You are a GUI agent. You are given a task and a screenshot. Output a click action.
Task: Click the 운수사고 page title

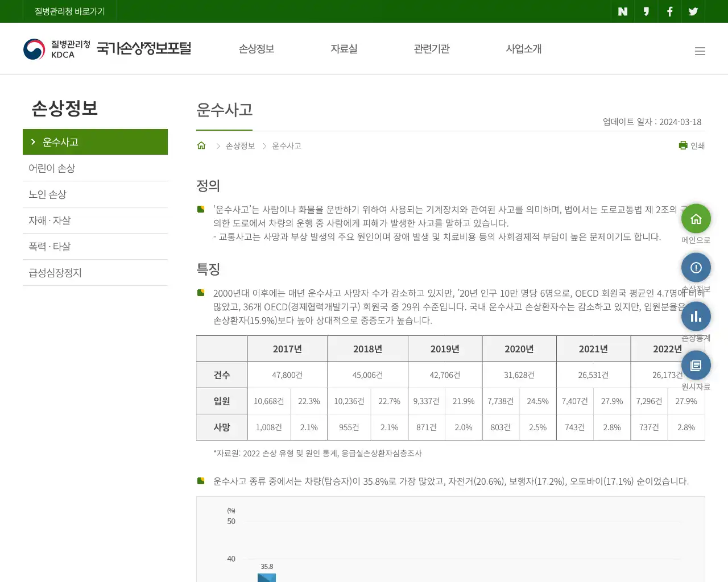click(x=225, y=110)
